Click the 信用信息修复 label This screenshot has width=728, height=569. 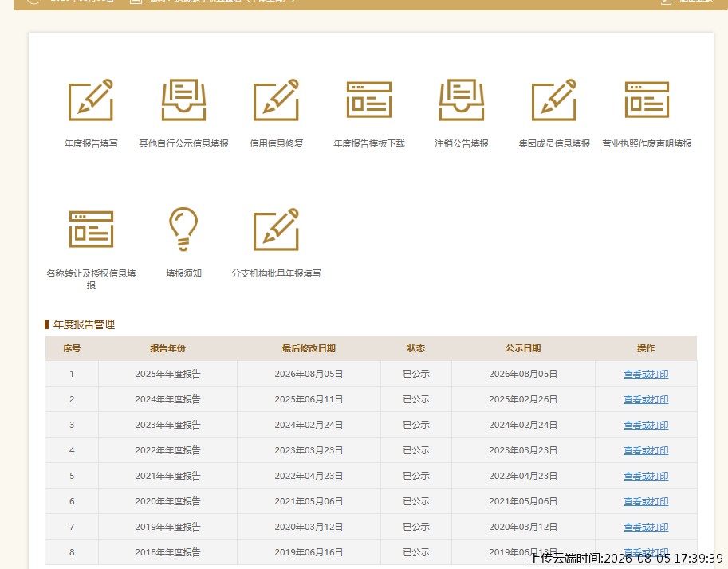(276, 143)
